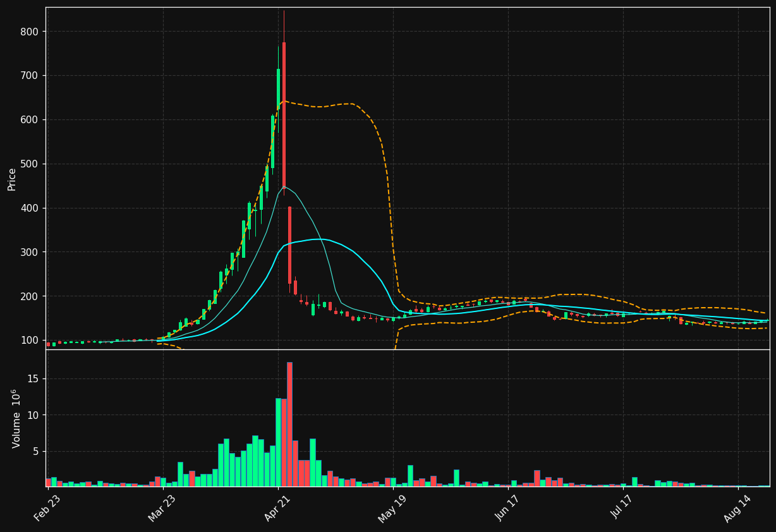776x532 pixels.
Task: Click the 200 price axis label
Action: coord(30,296)
